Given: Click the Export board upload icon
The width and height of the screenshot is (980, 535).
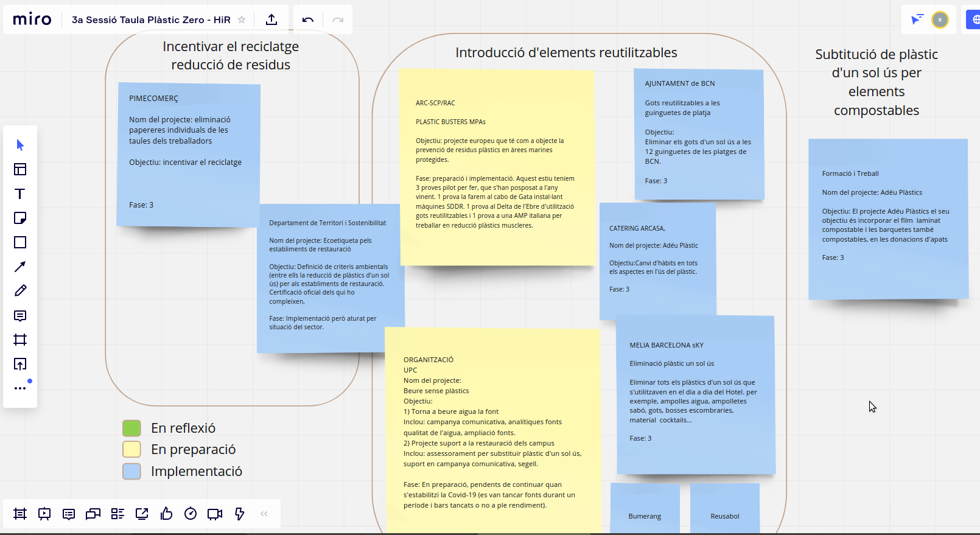Looking at the screenshot, I should click(x=271, y=19).
